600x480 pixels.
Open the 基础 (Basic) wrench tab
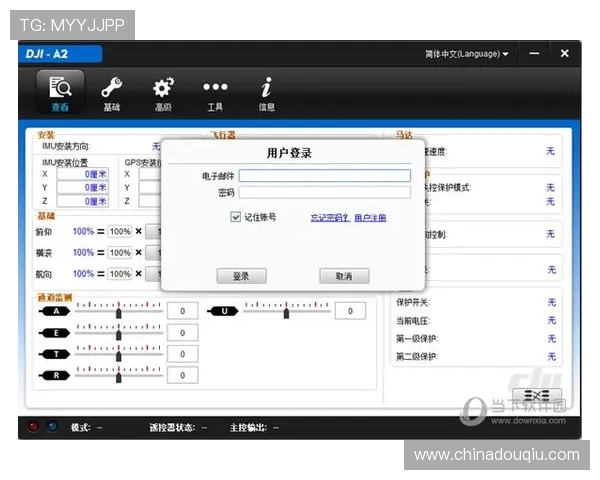click(112, 94)
